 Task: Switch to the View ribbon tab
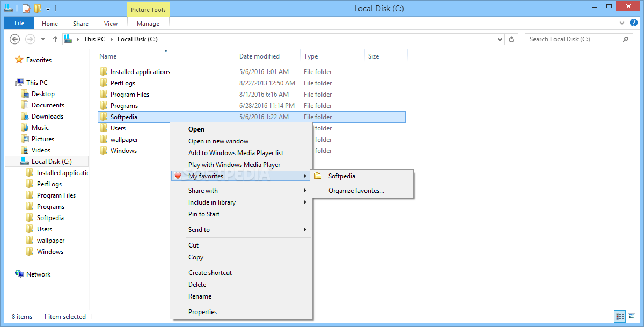click(x=111, y=24)
